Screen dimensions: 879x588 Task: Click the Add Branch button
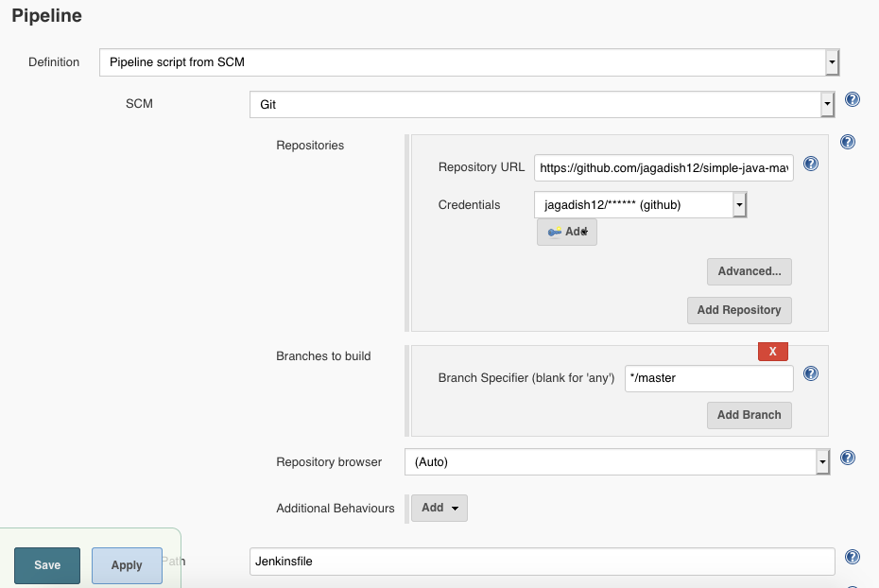[x=750, y=415]
